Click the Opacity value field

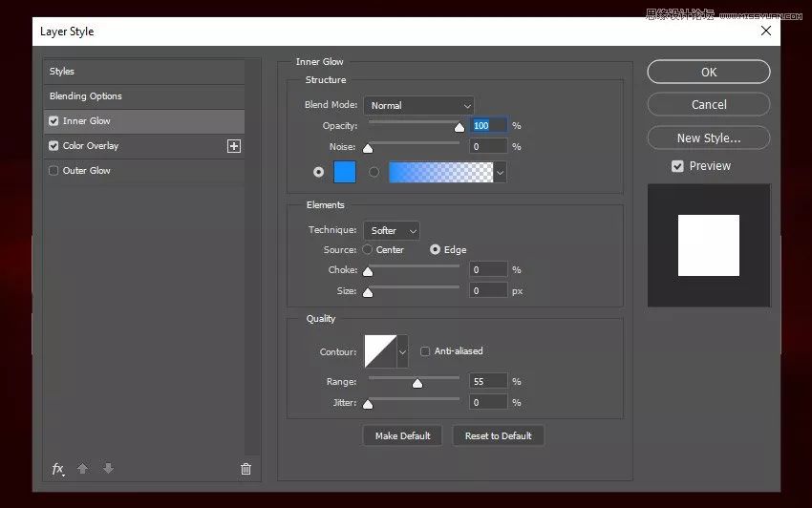(x=488, y=125)
